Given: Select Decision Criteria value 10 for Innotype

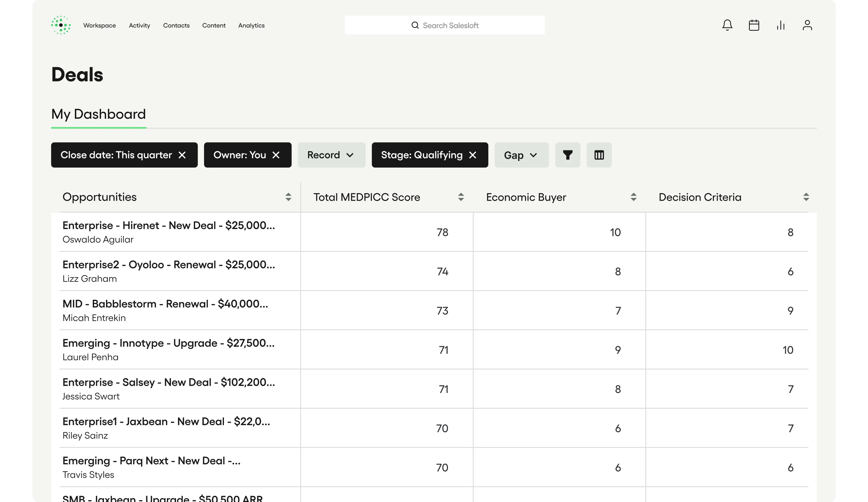Looking at the screenshot, I should pyautogui.click(x=788, y=350).
